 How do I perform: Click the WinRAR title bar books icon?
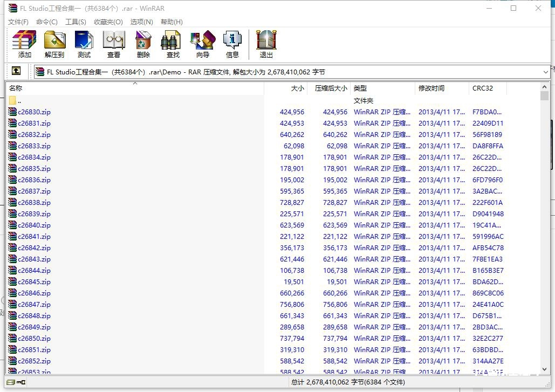click(x=13, y=8)
